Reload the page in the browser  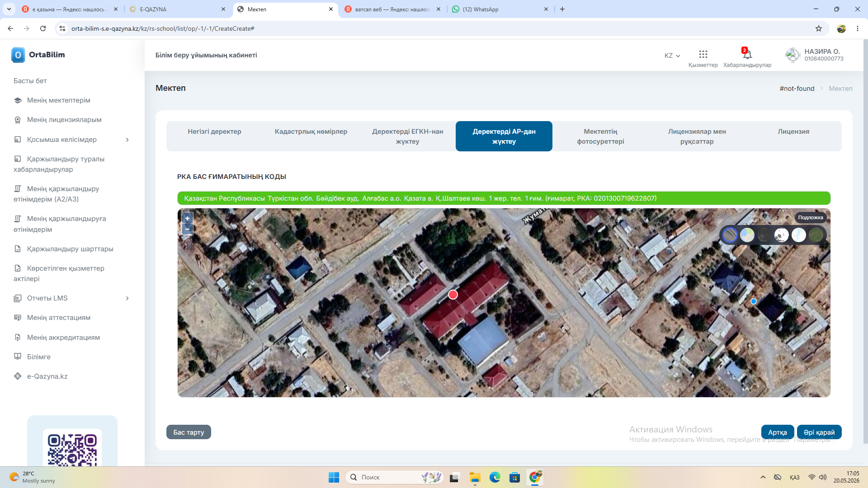pyautogui.click(x=43, y=28)
